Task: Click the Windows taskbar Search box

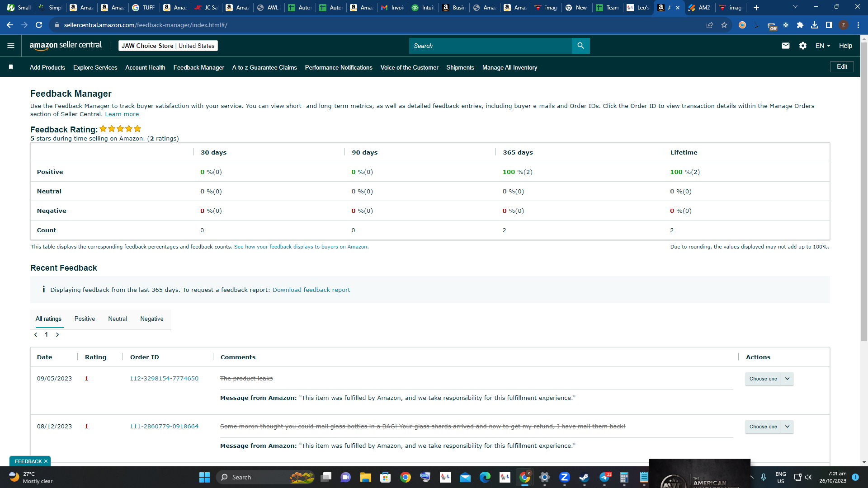Action: (x=265, y=477)
